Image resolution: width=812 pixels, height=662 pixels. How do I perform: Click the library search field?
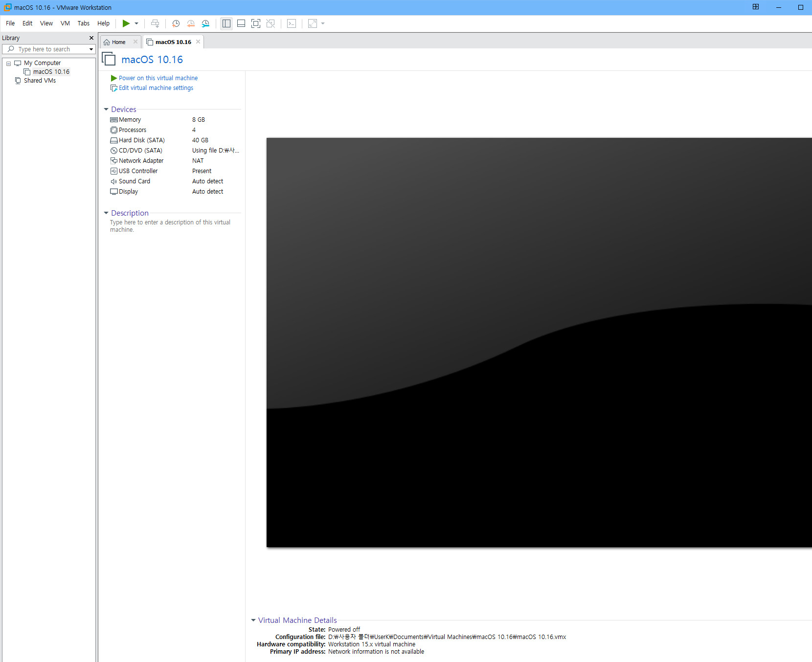click(x=49, y=49)
